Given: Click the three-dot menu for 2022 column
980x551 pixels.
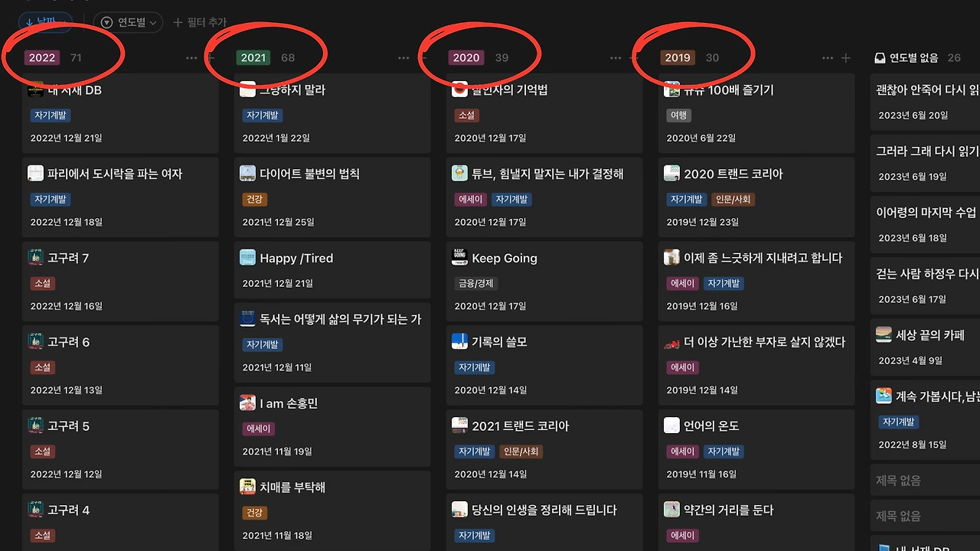Looking at the screenshot, I should click(x=191, y=58).
